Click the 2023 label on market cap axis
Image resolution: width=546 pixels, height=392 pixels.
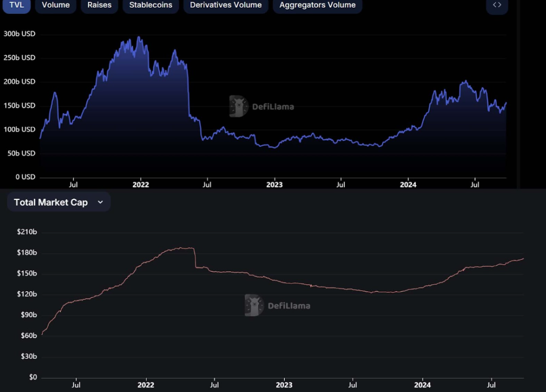click(284, 385)
